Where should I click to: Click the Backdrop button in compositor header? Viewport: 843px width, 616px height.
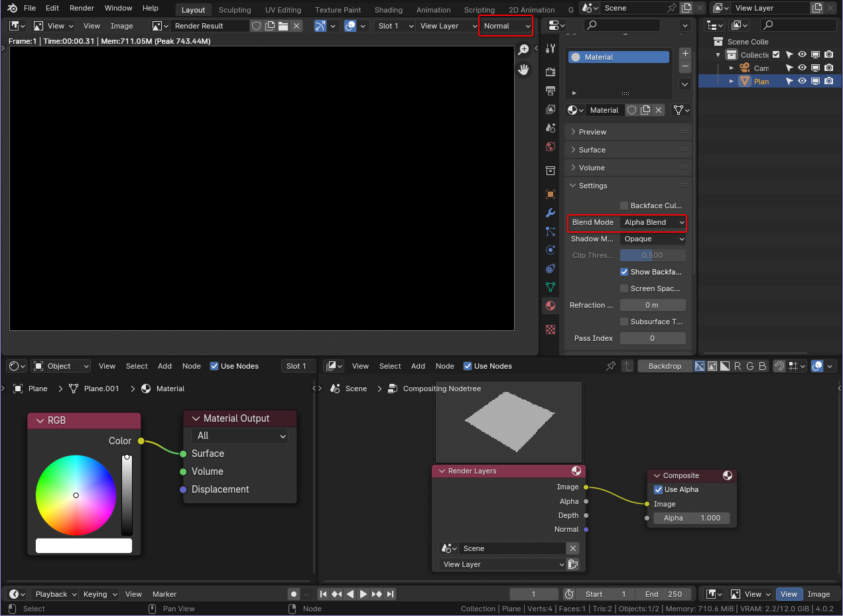[665, 366]
